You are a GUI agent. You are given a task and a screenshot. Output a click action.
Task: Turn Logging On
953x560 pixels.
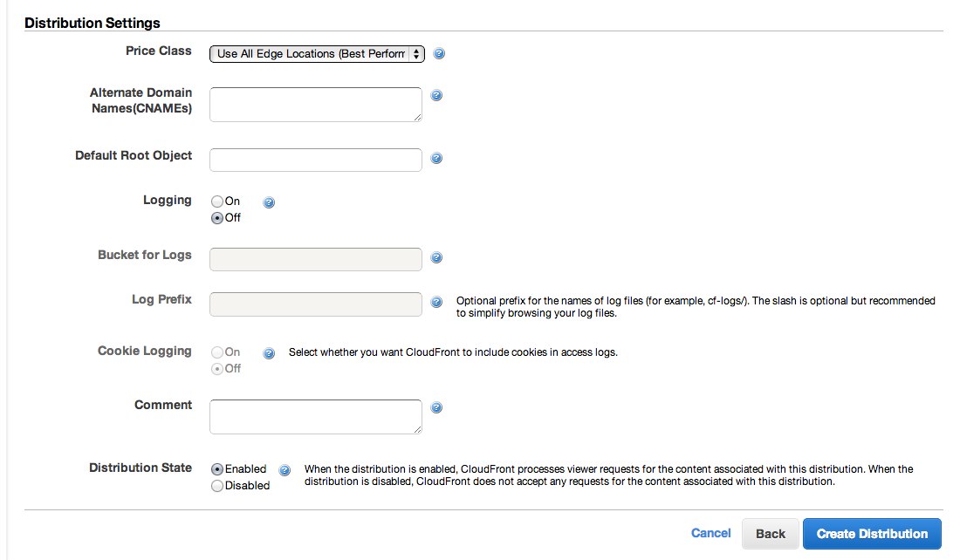(217, 201)
